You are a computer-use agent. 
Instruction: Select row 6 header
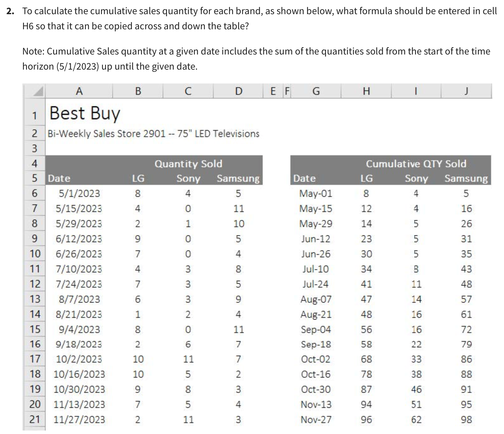click(35, 193)
